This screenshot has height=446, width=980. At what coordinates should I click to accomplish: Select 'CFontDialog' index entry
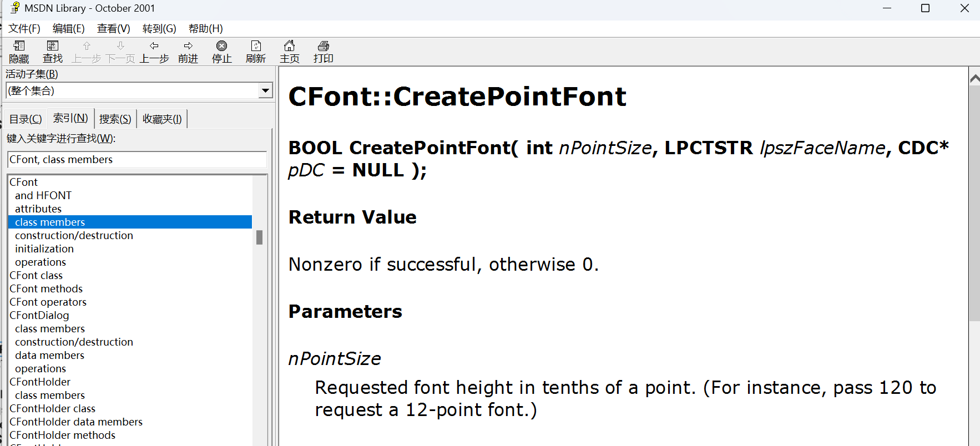[39, 315]
